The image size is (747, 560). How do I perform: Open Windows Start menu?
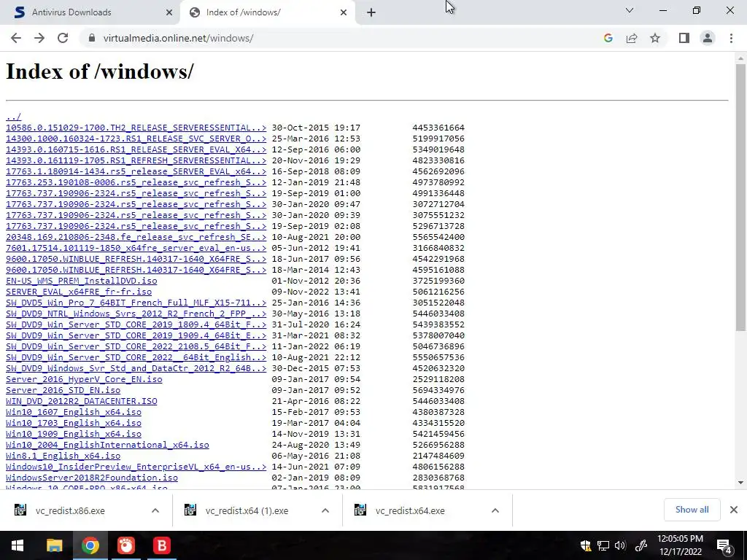[18, 545]
